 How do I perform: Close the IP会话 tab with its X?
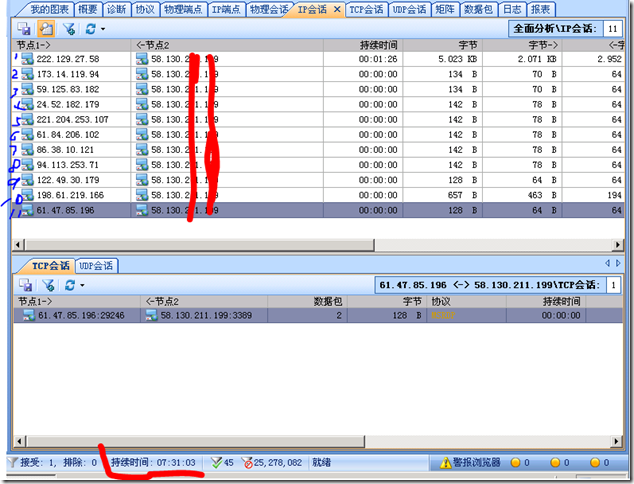(337, 9)
